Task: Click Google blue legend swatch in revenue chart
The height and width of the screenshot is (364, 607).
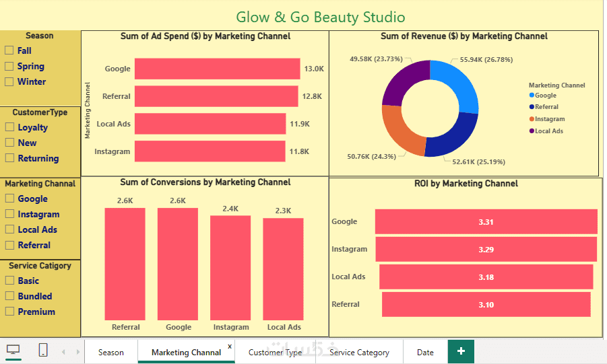Action: coord(532,95)
